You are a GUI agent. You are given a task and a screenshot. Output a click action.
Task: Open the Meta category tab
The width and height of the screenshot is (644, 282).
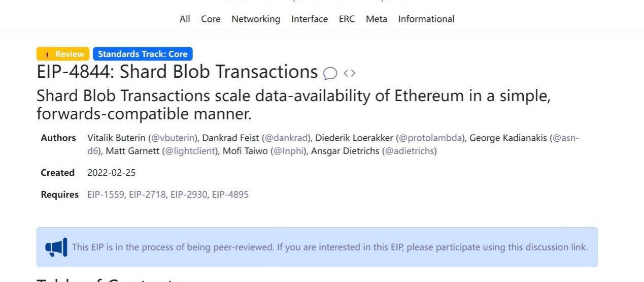click(x=377, y=19)
